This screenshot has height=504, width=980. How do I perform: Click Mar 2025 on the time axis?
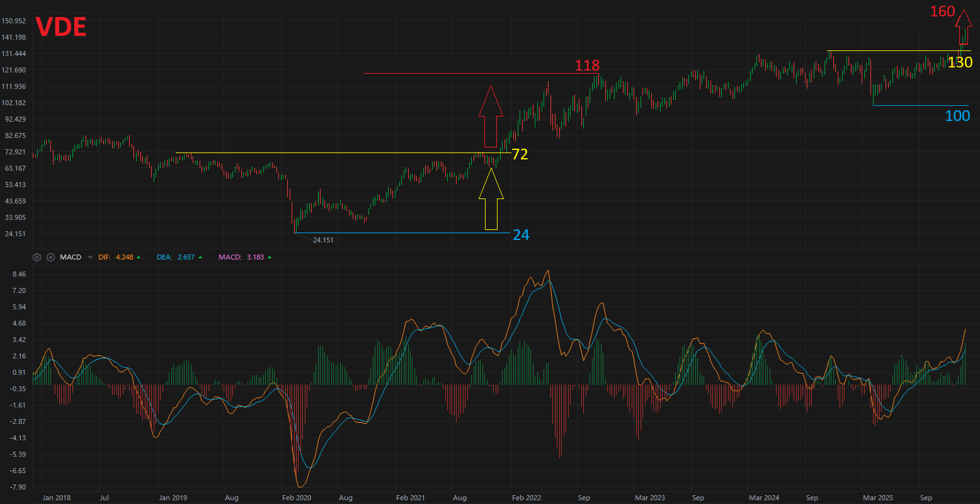click(x=878, y=498)
